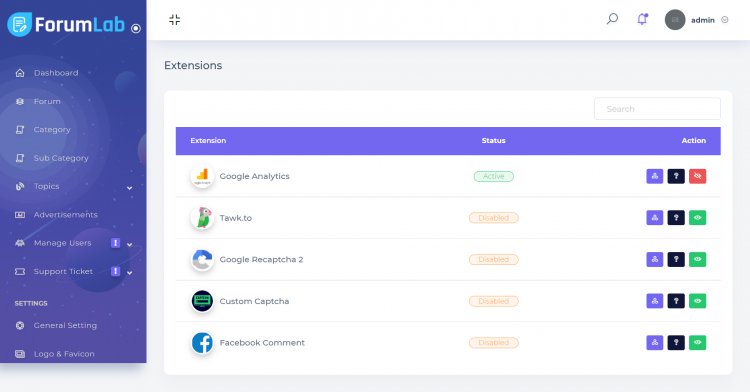Click the admin avatar picture
Image resolution: width=750 pixels, height=392 pixels.
[675, 20]
